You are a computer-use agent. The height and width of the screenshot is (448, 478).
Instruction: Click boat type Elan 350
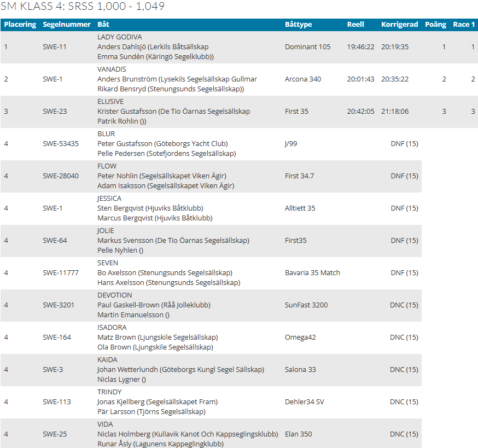pyautogui.click(x=299, y=434)
